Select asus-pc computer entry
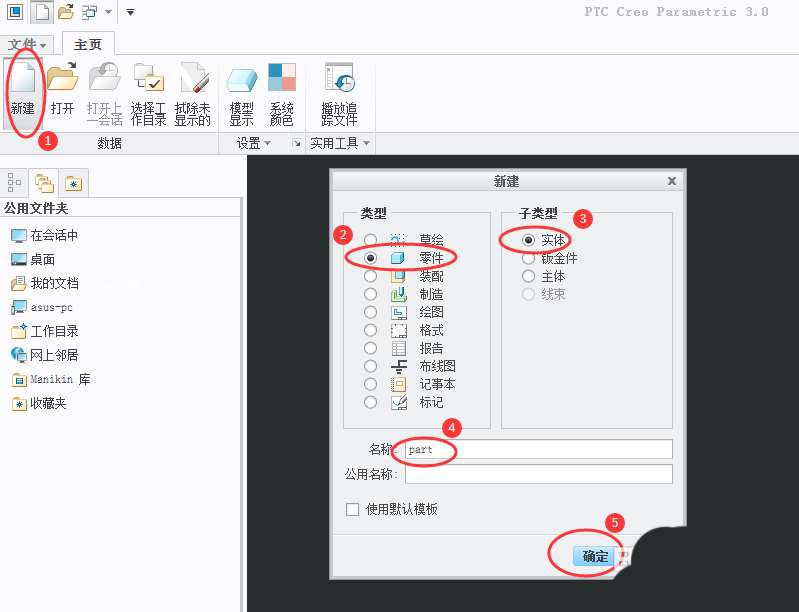This screenshot has height=612, width=799. point(42,307)
